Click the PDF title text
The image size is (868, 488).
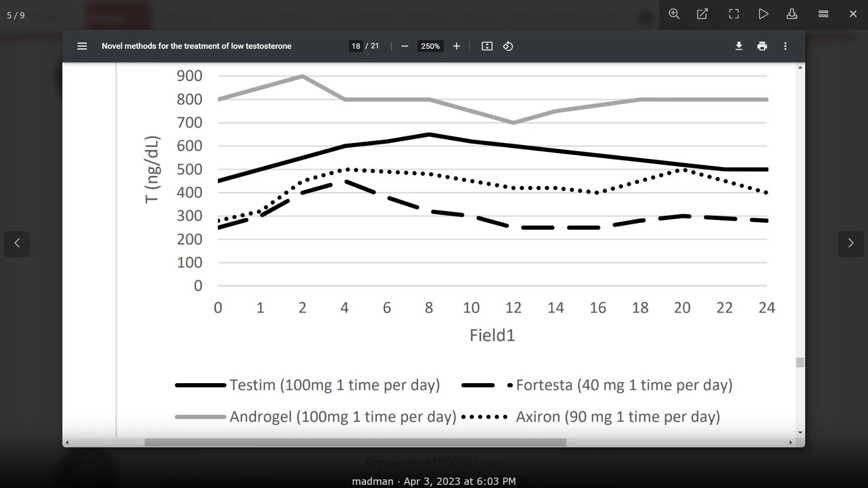196,46
